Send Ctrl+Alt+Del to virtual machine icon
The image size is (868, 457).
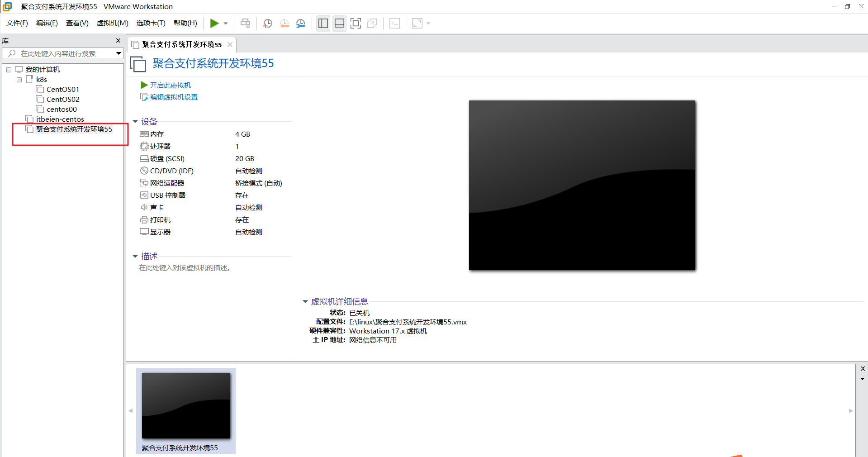[x=245, y=23]
